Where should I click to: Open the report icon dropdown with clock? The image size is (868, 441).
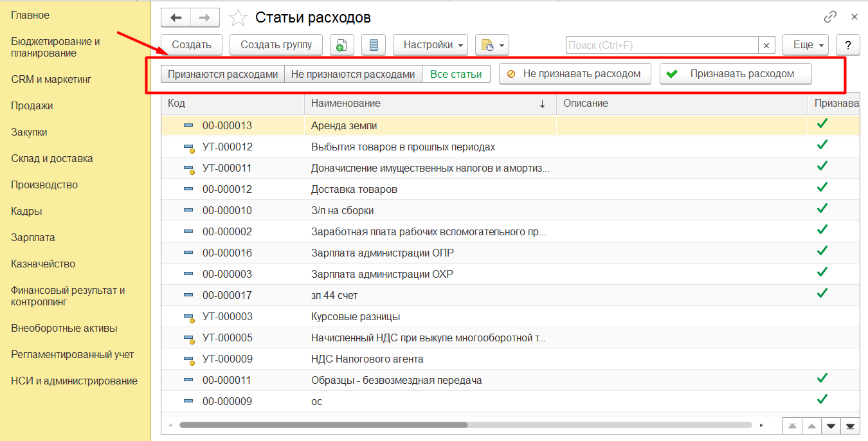(x=492, y=45)
